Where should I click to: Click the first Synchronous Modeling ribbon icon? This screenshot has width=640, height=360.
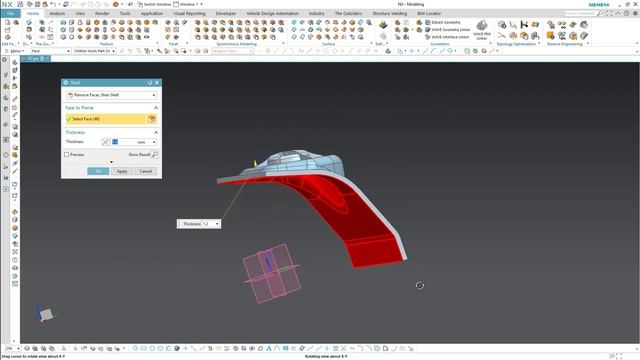(x=198, y=22)
